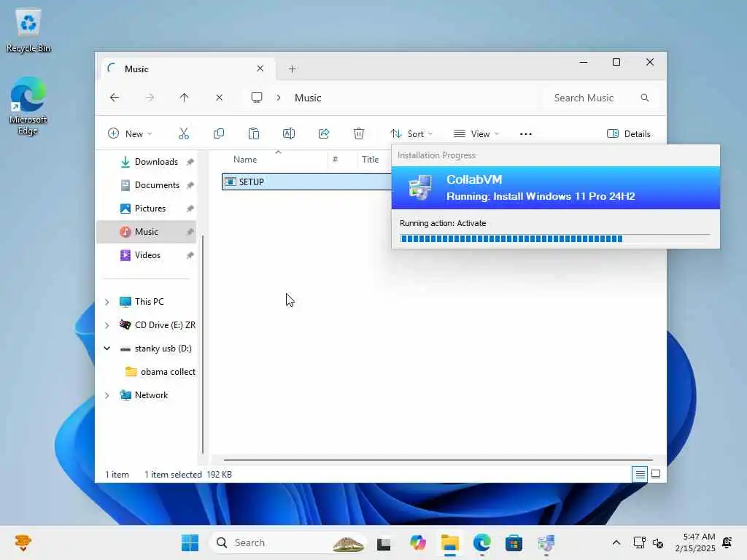The width and height of the screenshot is (747, 560).
Task: Collapse stanky usb (D:) node
Action: click(x=107, y=349)
